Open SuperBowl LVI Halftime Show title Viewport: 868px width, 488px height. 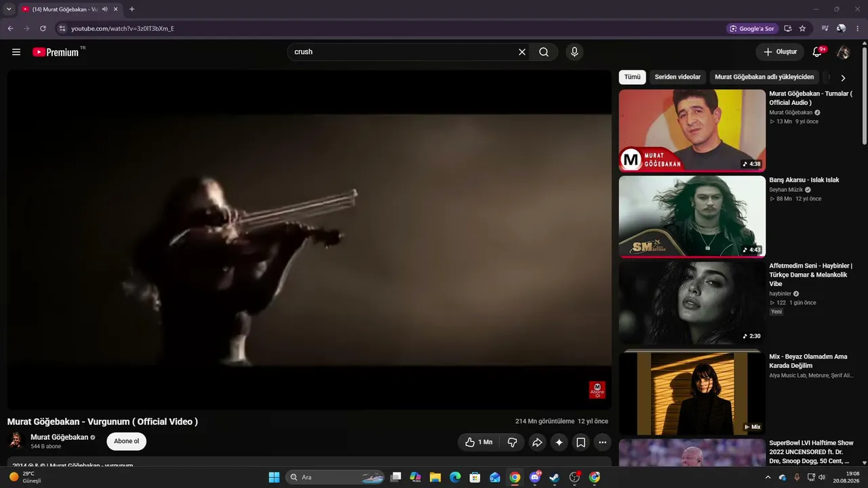click(811, 452)
